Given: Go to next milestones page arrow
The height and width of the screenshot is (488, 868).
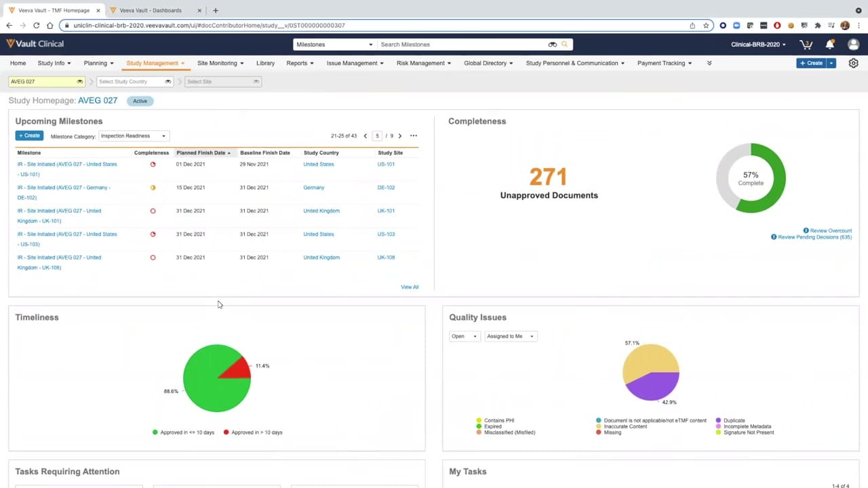Looking at the screenshot, I should point(400,136).
